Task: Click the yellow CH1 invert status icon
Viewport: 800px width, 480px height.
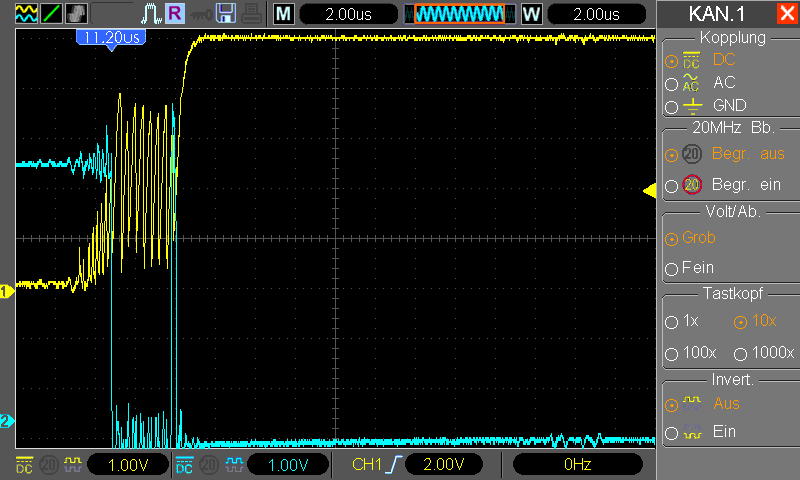Action: point(73,464)
